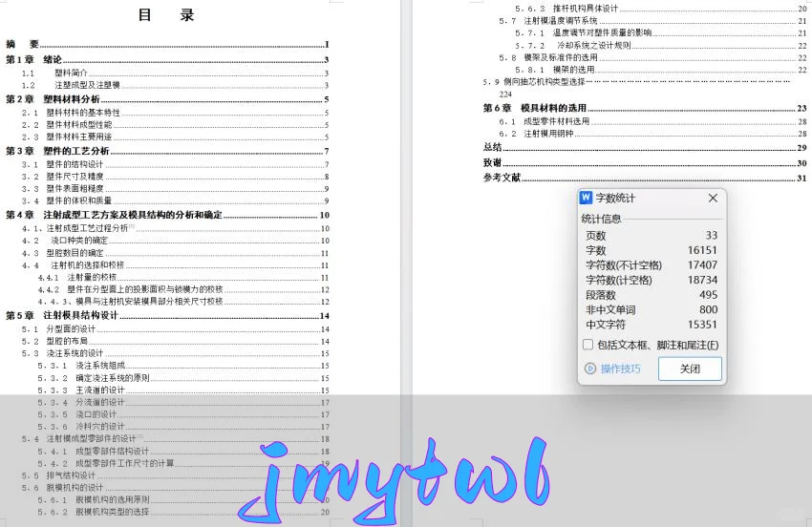
Task: Open the 操作技巧 link
Action: (620, 369)
